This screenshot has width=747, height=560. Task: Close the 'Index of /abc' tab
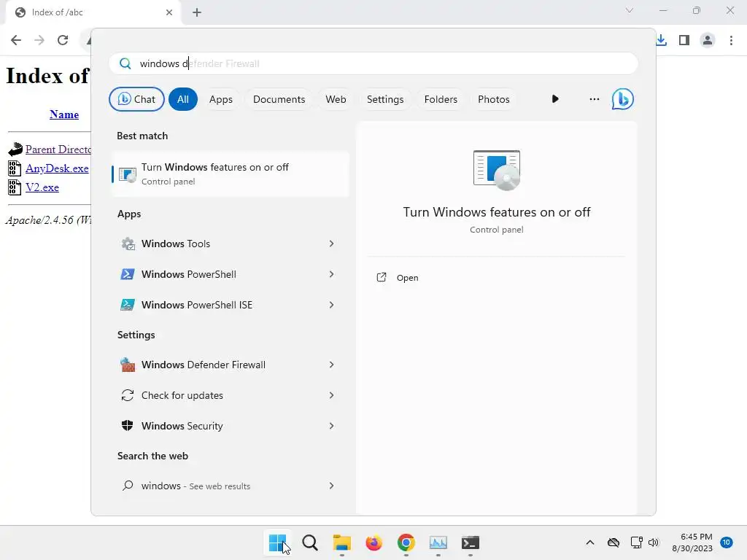pyautogui.click(x=169, y=12)
